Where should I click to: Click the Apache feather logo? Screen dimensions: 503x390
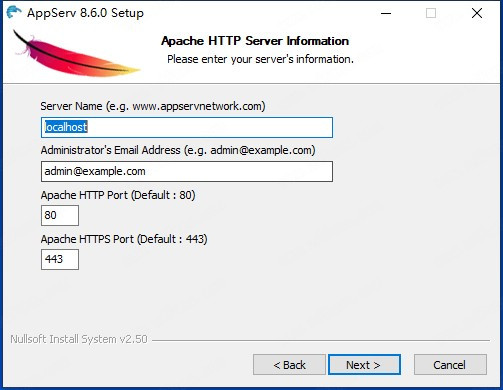tap(76, 53)
